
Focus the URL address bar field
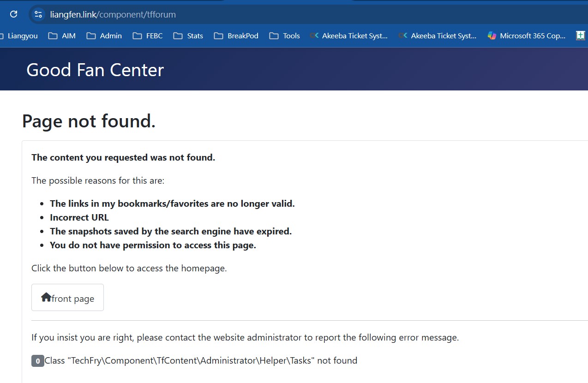[277, 14]
